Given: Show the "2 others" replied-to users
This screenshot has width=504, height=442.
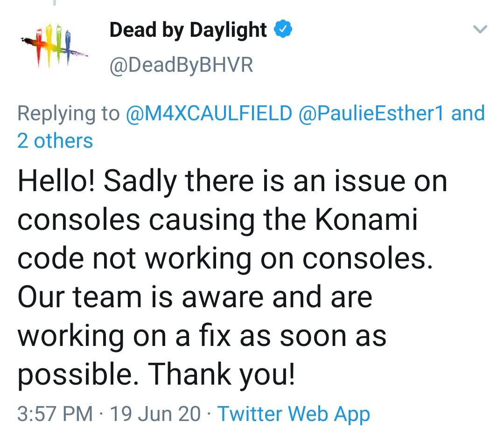Looking at the screenshot, I should 55,141.
